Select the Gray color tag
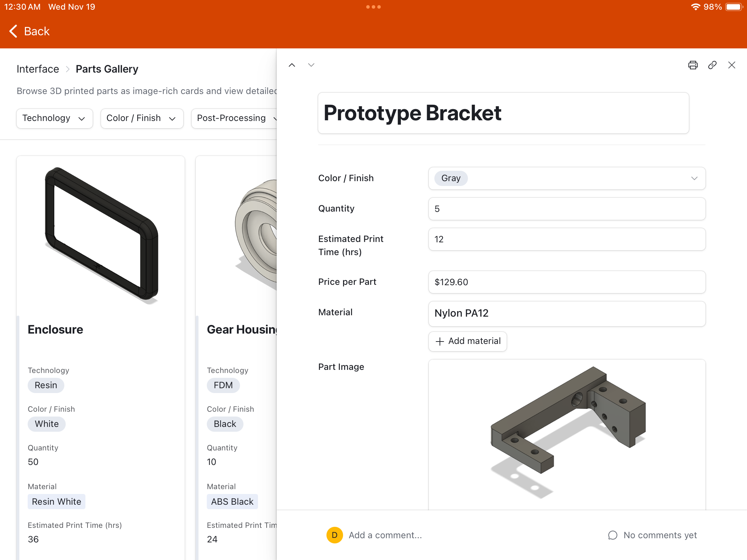Image resolution: width=747 pixels, height=560 pixels. [450, 178]
